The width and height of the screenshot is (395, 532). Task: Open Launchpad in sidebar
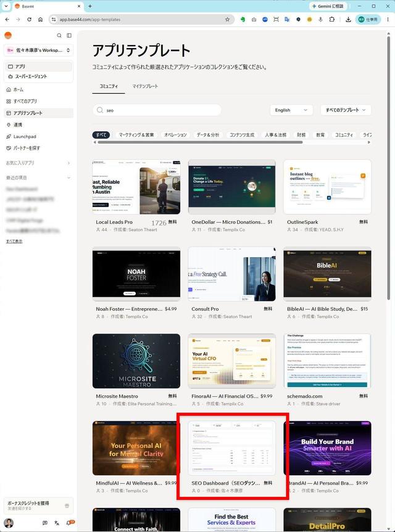coord(38,136)
